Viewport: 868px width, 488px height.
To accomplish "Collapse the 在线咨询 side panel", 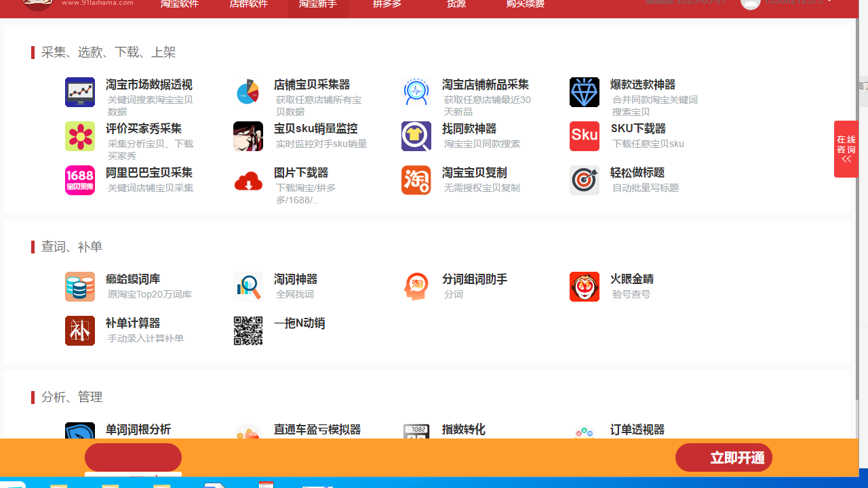I will coord(846,159).
